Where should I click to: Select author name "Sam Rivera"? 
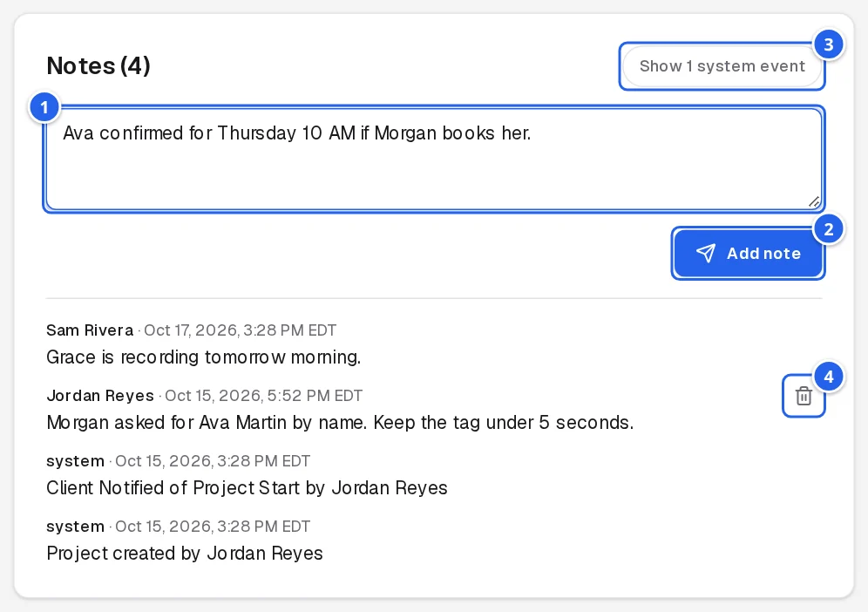tap(90, 330)
